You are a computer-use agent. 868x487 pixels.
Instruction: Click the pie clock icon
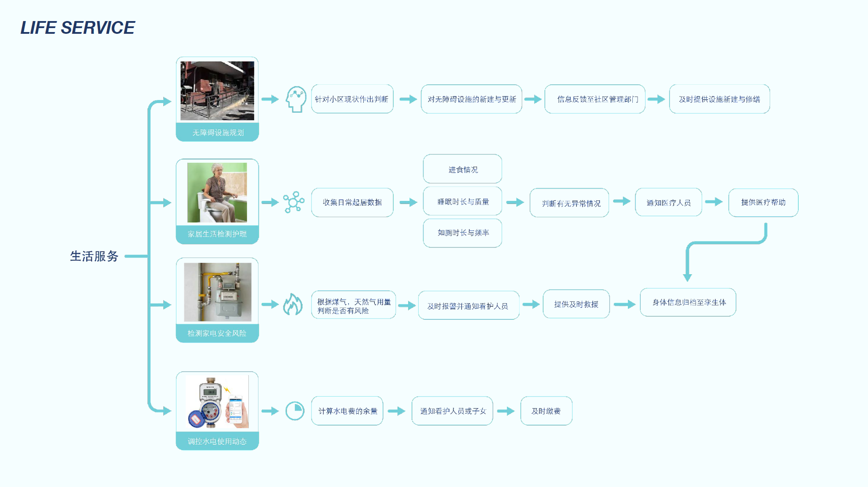[x=295, y=411]
